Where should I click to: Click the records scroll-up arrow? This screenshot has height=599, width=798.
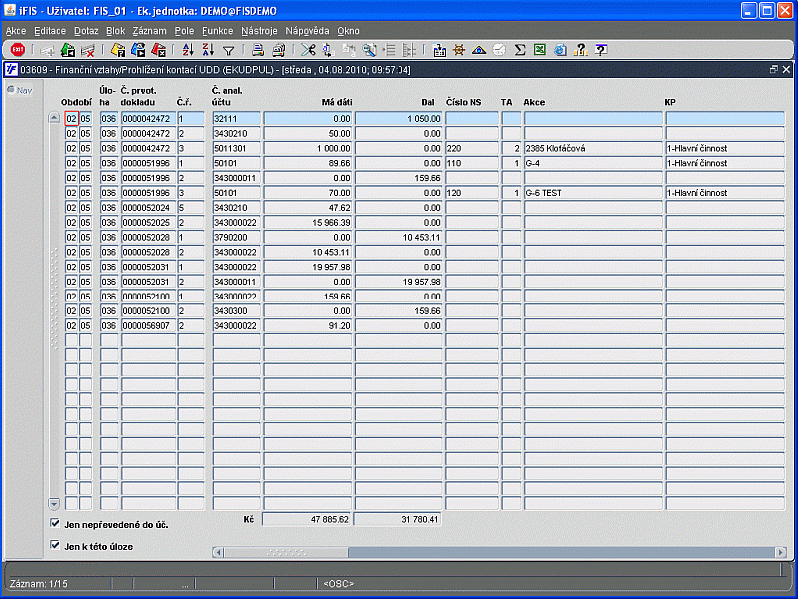(x=54, y=118)
